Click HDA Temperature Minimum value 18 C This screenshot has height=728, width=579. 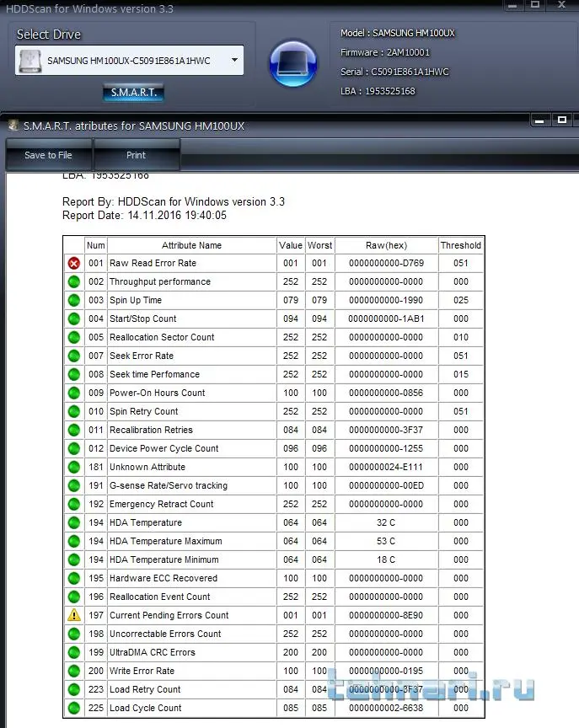(386, 560)
